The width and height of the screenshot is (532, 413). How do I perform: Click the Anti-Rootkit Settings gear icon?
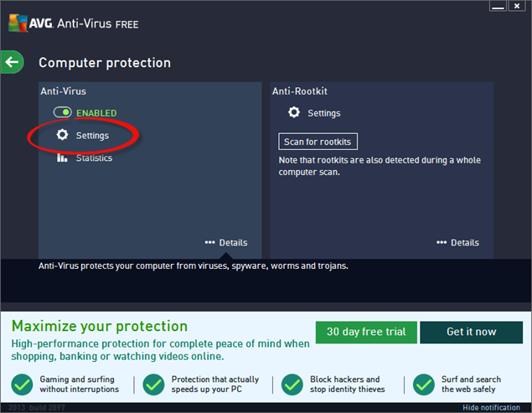293,112
